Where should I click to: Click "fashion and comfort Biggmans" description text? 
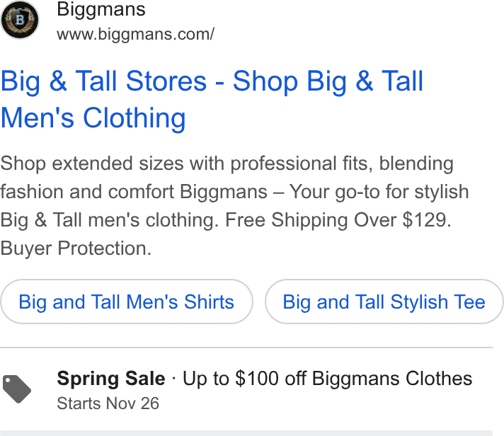(134, 192)
